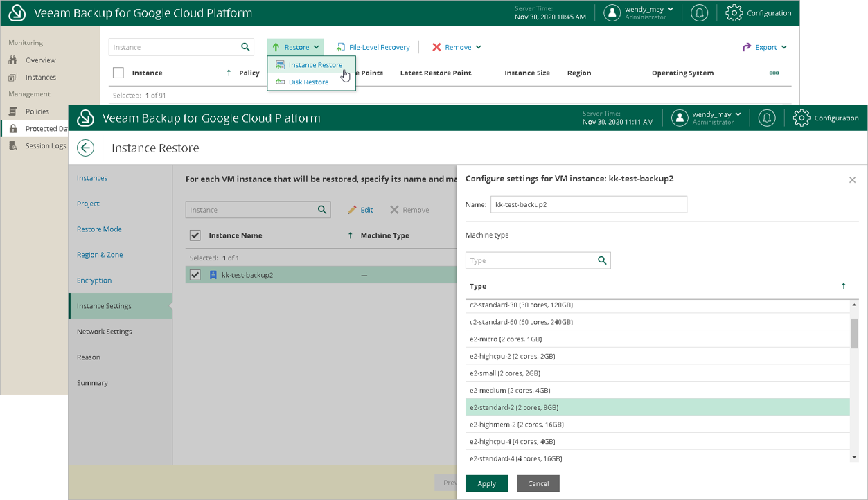The height and width of the screenshot is (500, 868).
Task: Click the user avatar icon in the back window
Action: [x=612, y=12]
